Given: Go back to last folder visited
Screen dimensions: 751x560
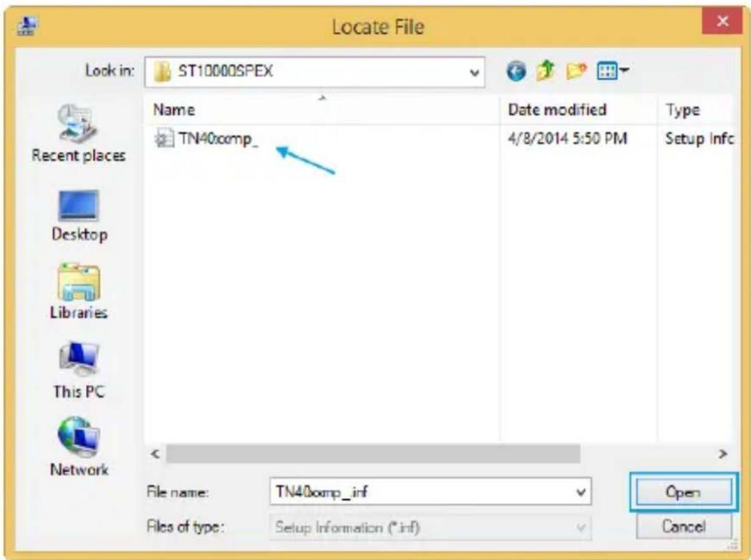Looking at the screenshot, I should coord(516,72).
